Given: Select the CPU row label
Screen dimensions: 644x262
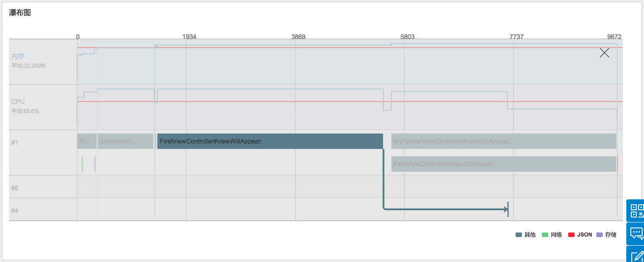Looking at the screenshot, I should [18, 102].
